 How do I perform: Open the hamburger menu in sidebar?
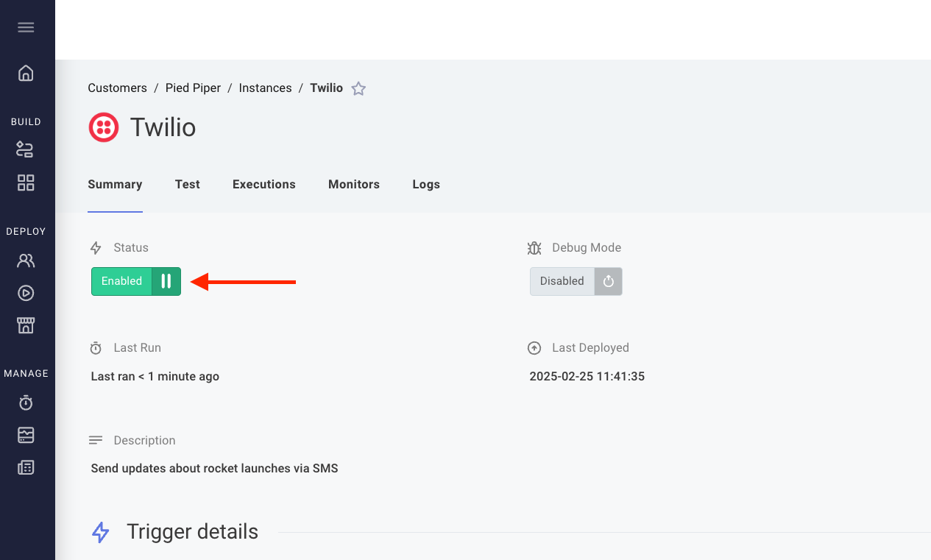pyautogui.click(x=26, y=28)
